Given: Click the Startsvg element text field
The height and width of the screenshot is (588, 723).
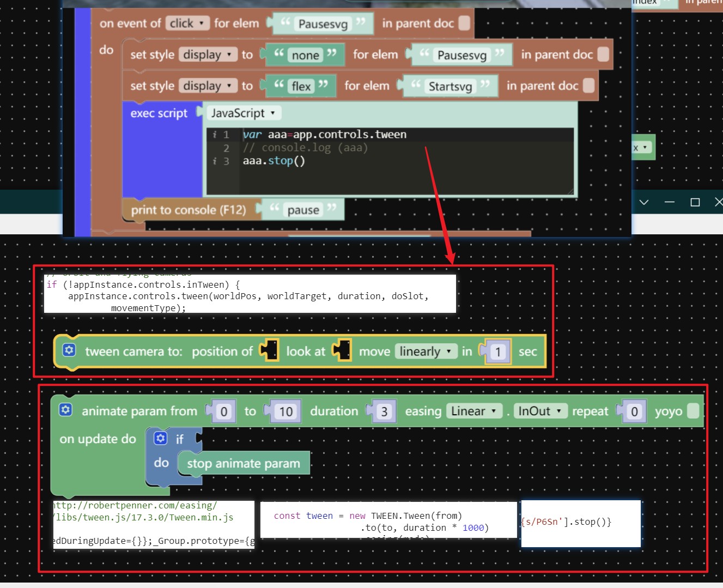Looking at the screenshot, I should [450, 86].
